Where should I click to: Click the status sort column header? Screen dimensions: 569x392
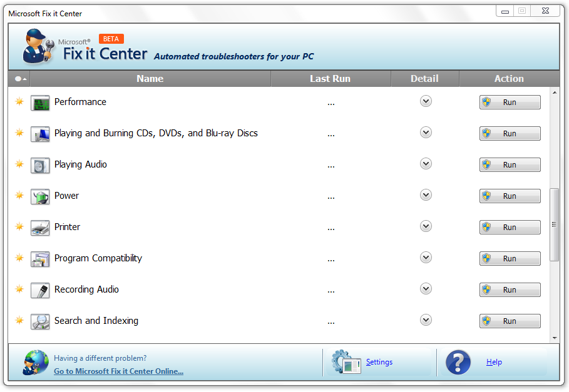pyautogui.click(x=19, y=79)
